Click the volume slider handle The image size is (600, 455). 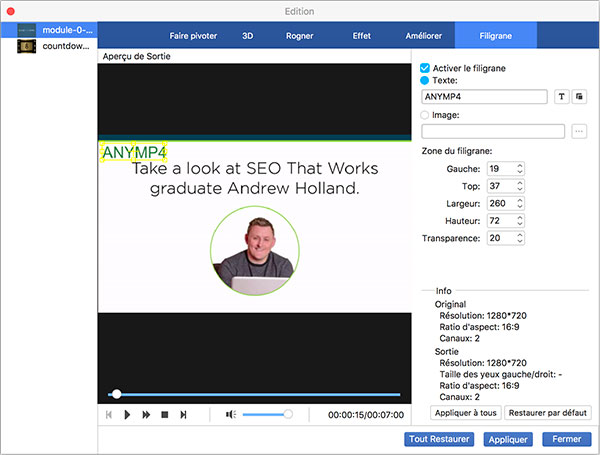[288, 414]
